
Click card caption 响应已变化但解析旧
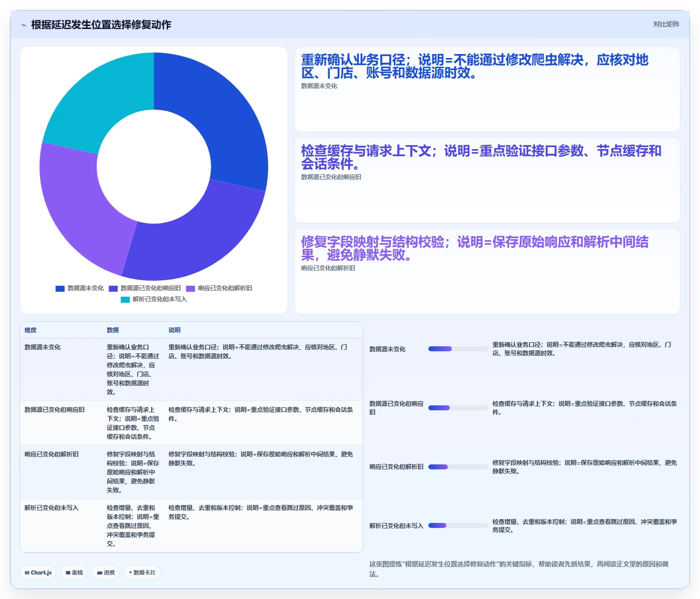[328, 268]
